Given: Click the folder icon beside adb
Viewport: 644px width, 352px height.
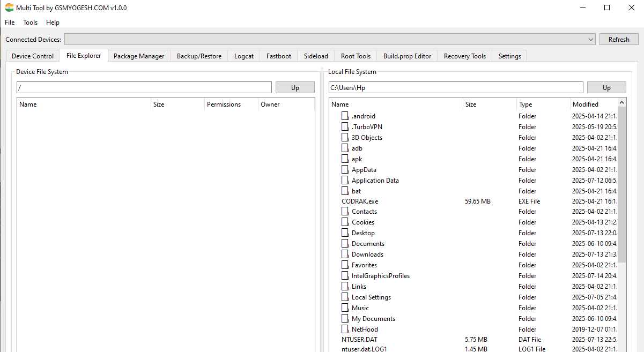Looking at the screenshot, I should coord(345,148).
